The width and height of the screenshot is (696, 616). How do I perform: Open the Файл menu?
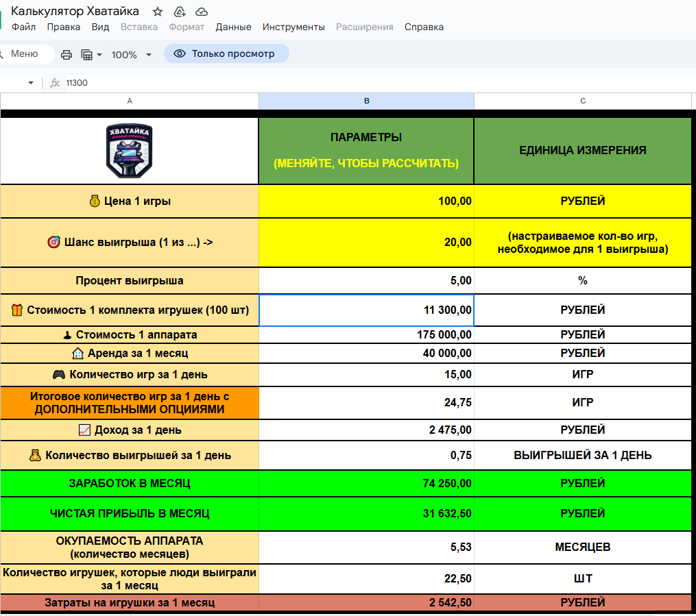(x=24, y=27)
